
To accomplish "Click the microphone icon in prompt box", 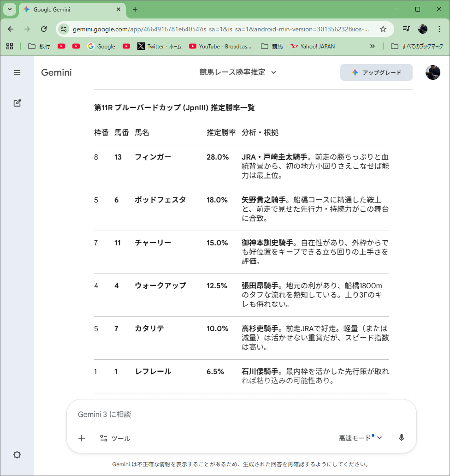I will coord(401,437).
